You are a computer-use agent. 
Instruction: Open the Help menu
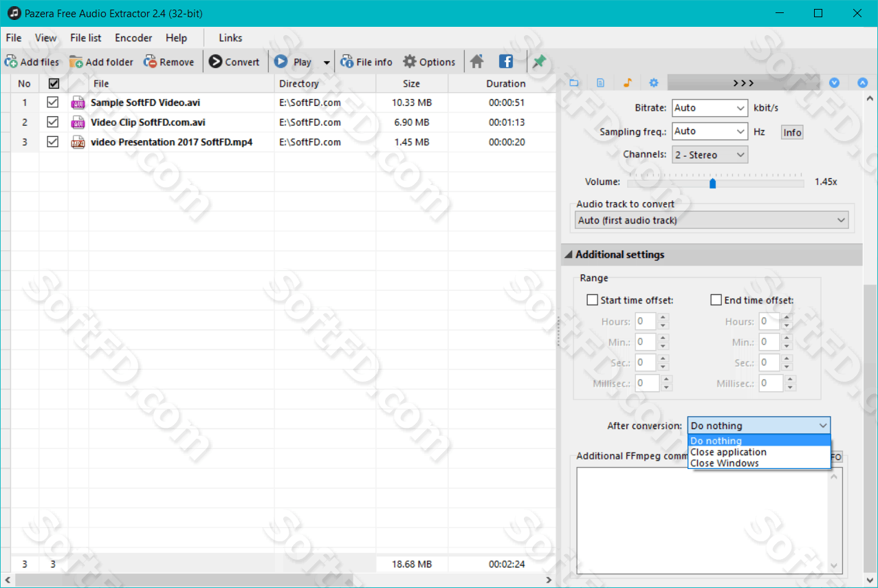(x=176, y=38)
